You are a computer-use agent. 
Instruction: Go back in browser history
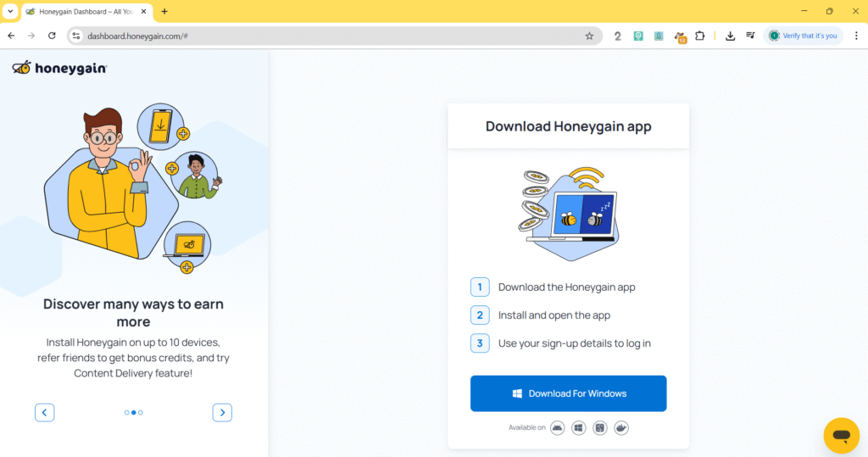pos(12,36)
